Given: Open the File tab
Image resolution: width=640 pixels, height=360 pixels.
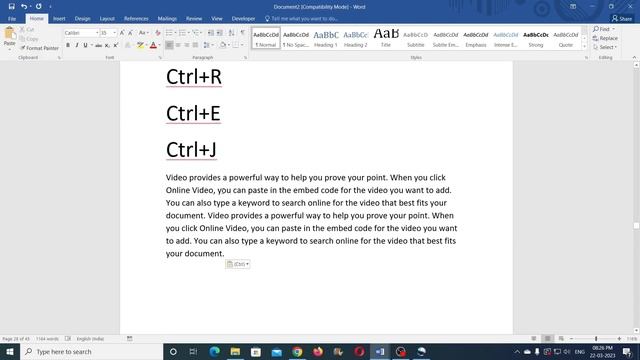Looking at the screenshot, I should pyautogui.click(x=12, y=19).
